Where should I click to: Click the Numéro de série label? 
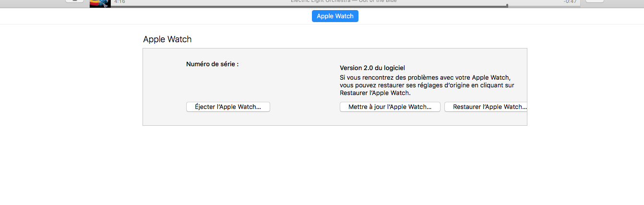click(213, 63)
